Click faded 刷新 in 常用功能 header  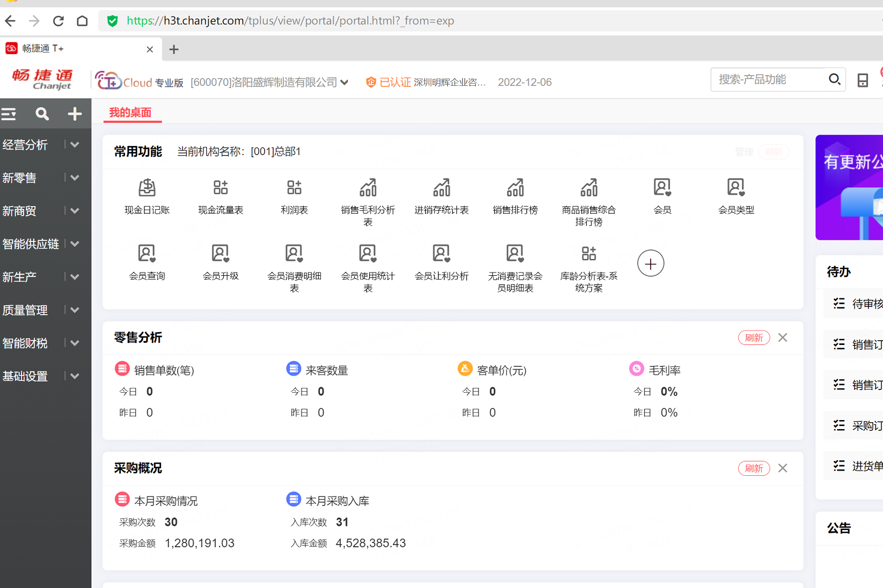pyautogui.click(x=773, y=152)
